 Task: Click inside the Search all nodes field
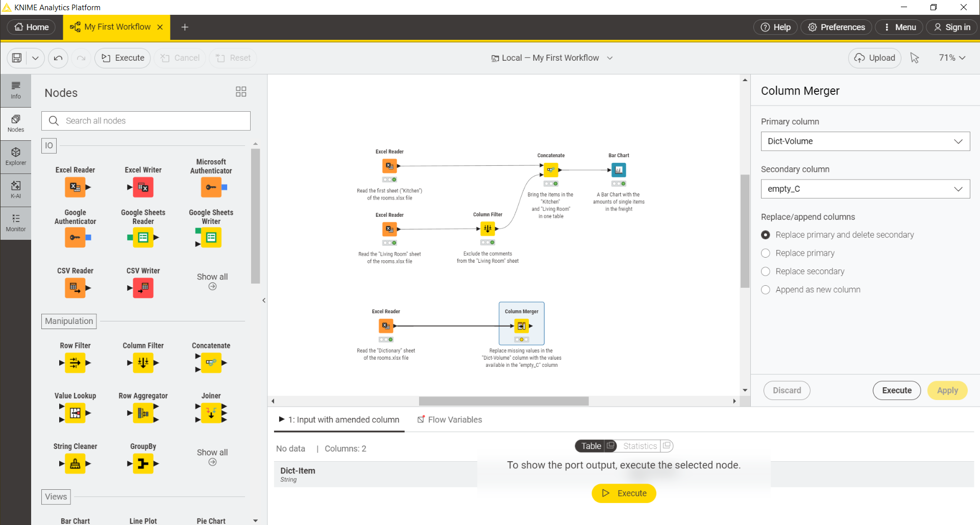coord(146,121)
